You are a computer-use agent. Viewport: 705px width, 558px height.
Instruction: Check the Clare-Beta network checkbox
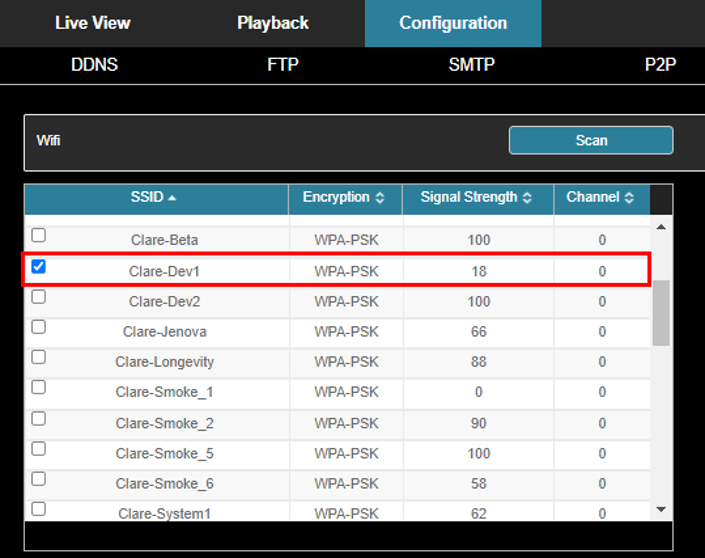[x=39, y=236]
